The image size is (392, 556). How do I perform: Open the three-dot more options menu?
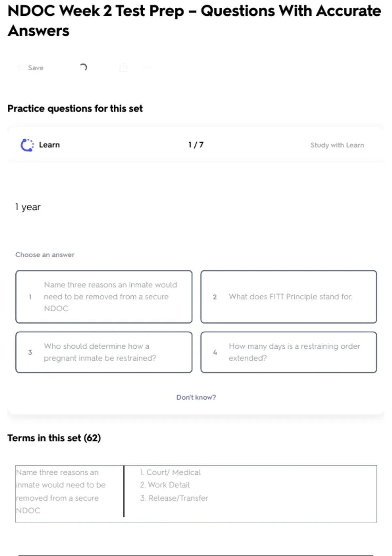coord(147,68)
